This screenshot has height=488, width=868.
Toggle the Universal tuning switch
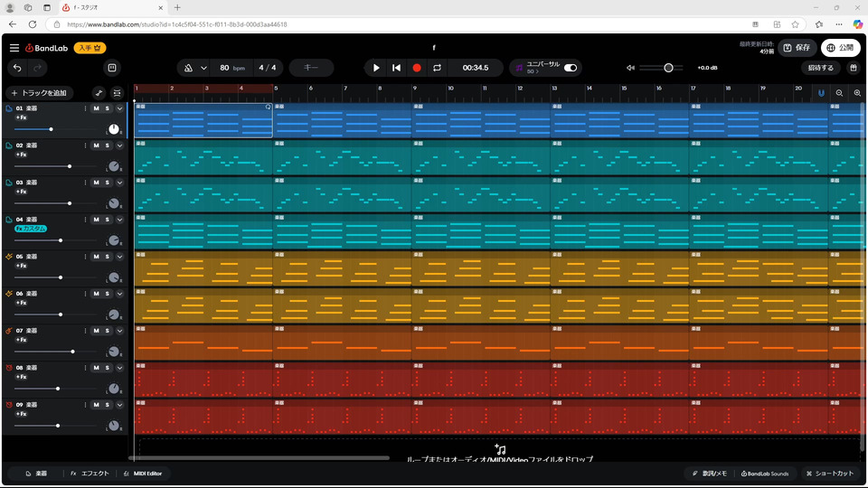click(571, 68)
